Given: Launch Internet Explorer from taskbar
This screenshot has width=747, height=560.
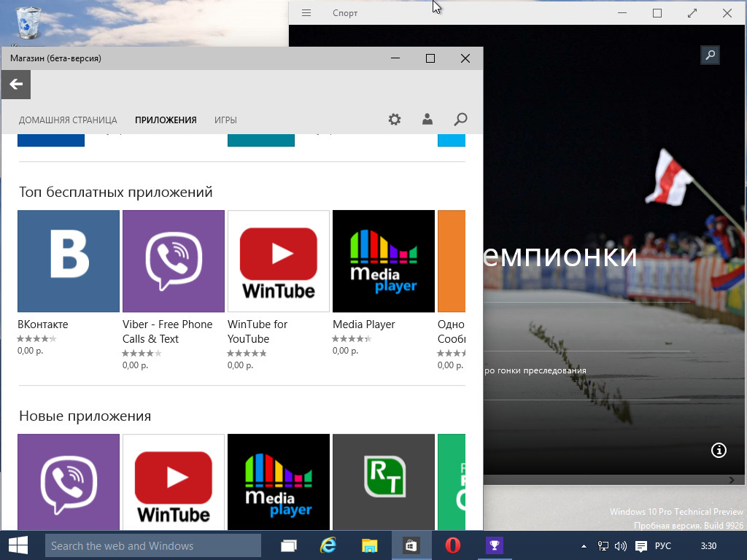Looking at the screenshot, I should [x=328, y=545].
